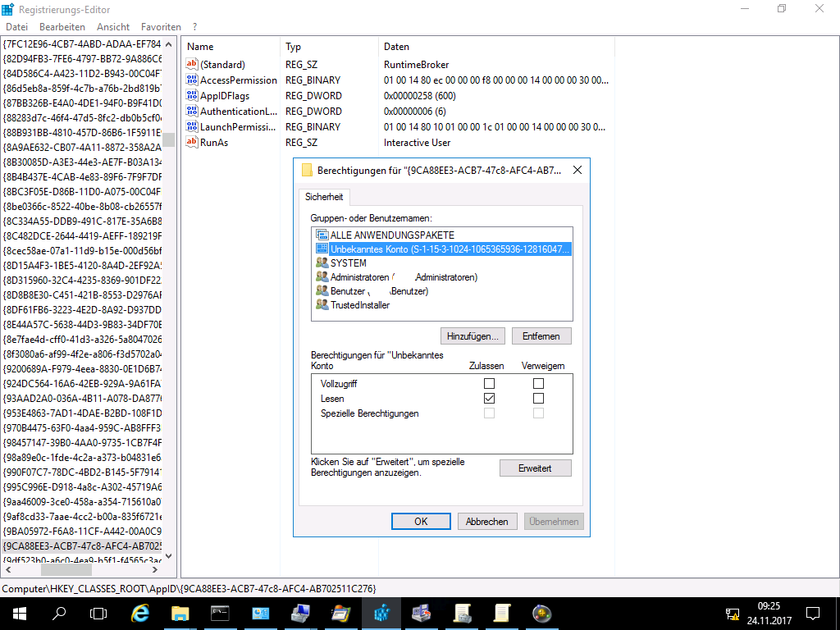
Task: Open the Favoriten menu
Action: pyautogui.click(x=161, y=27)
